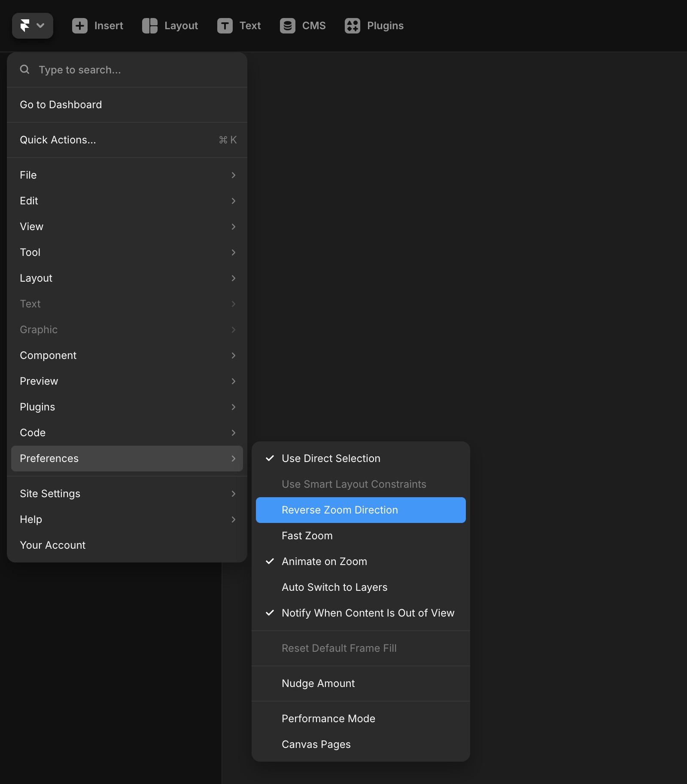Open Your Account
The width and height of the screenshot is (687, 784).
pos(127,545)
